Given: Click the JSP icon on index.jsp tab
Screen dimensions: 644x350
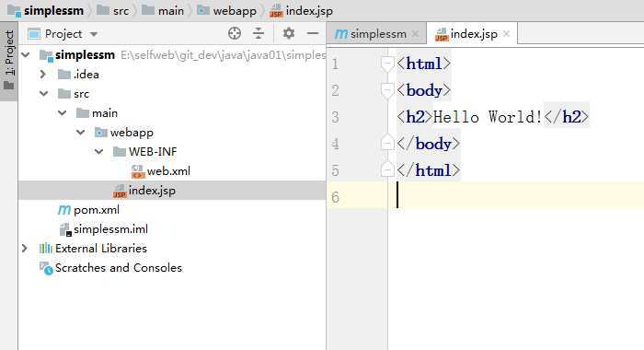Looking at the screenshot, I should point(442,34).
